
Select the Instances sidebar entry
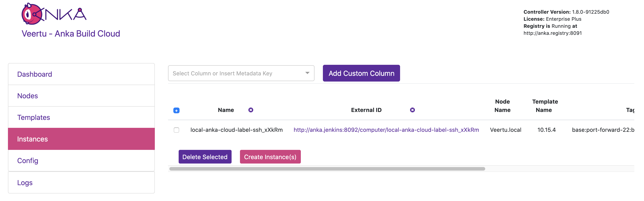click(x=32, y=139)
